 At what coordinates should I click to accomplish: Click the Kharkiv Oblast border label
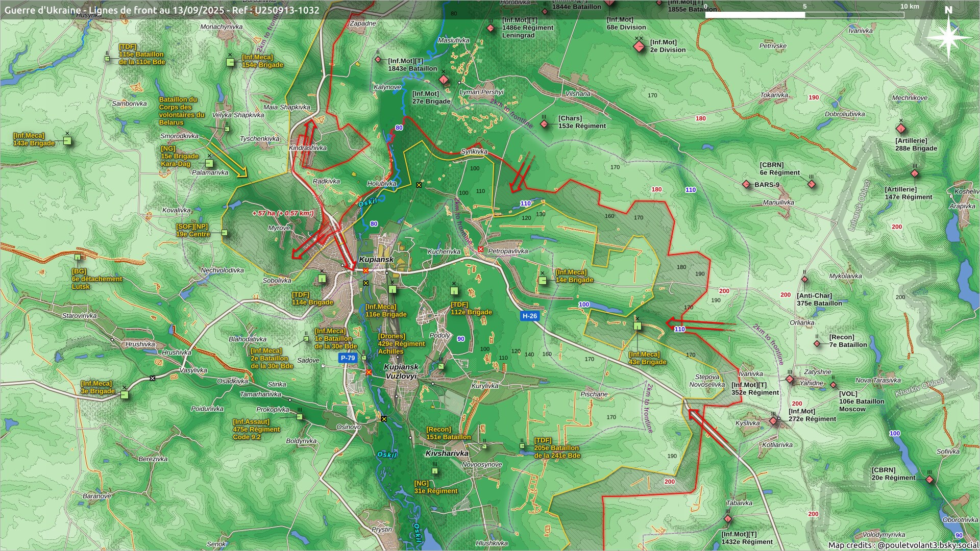pyautogui.click(x=920, y=388)
